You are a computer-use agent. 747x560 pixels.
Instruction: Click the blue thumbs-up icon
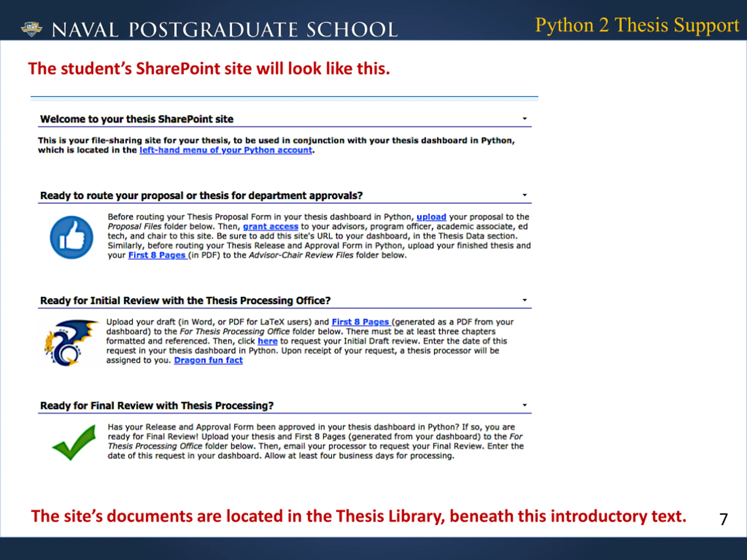pos(71,237)
